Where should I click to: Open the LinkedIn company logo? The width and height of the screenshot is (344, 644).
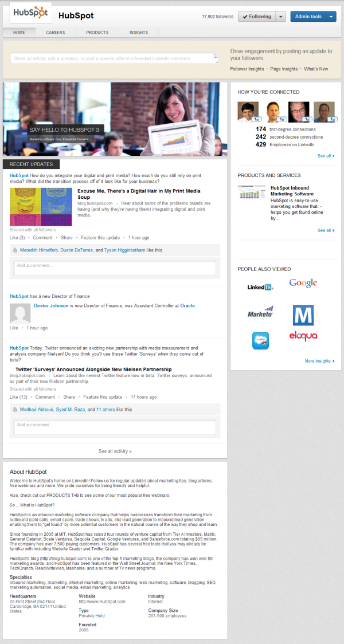tap(260, 287)
